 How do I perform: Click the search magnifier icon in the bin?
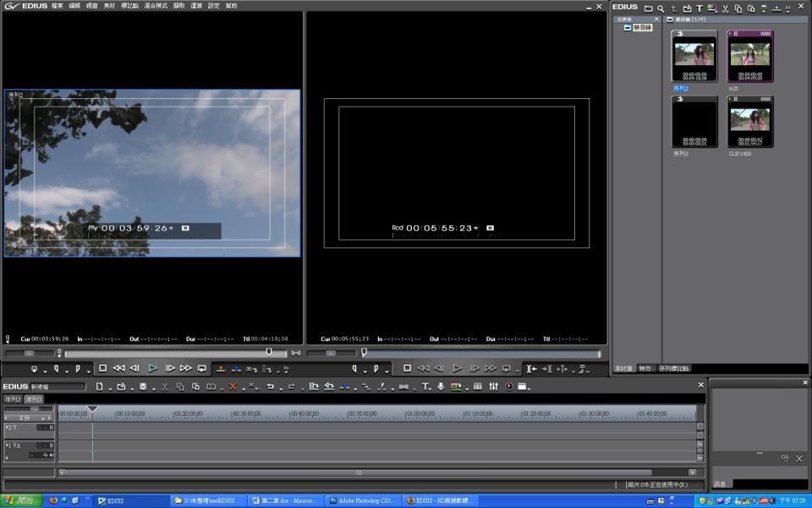pos(661,8)
